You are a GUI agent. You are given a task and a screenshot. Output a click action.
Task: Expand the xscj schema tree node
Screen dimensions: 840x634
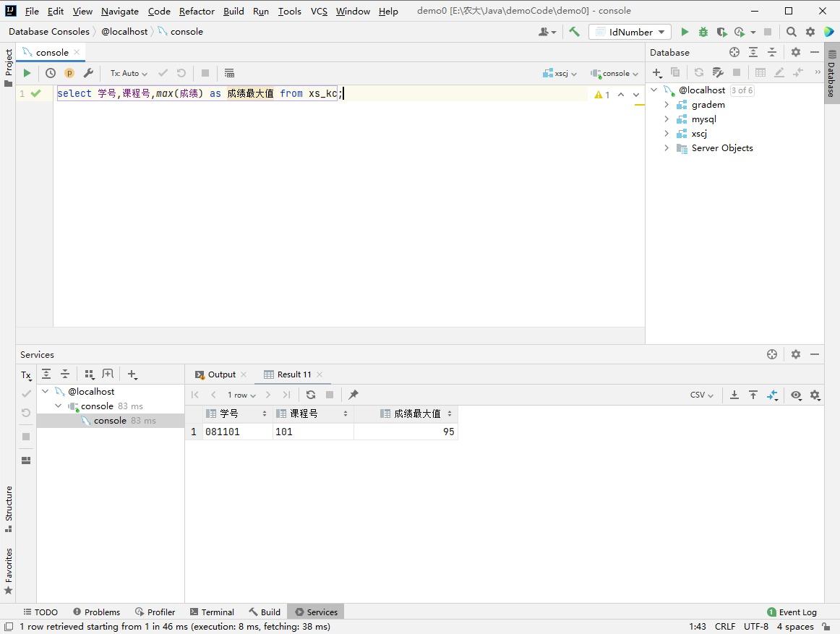pos(667,134)
